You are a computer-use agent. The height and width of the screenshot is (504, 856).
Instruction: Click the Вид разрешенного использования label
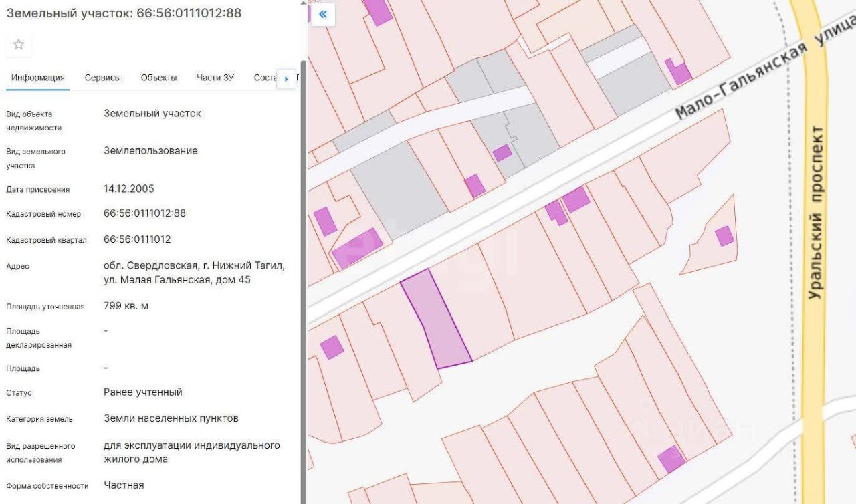click(41, 453)
